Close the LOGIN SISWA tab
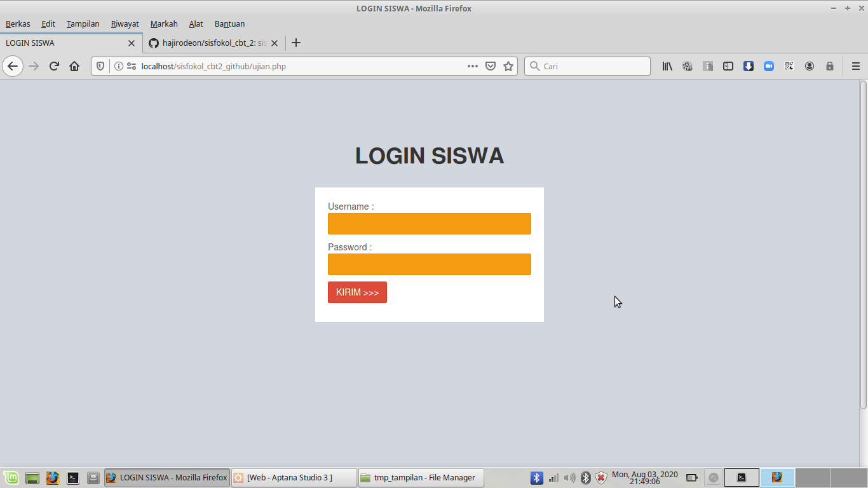 (x=132, y=43)
